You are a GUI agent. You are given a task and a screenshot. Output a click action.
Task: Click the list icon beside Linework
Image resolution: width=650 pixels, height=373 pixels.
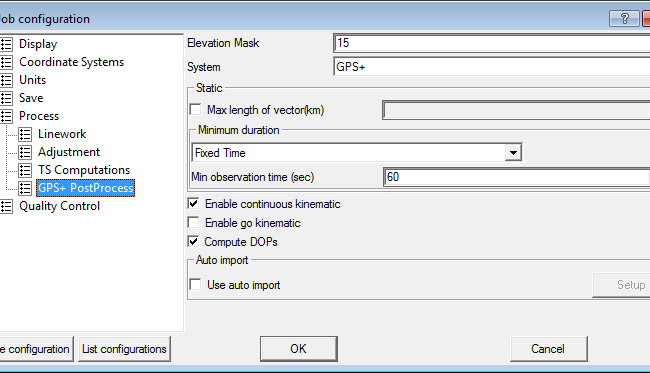[25, 134]
